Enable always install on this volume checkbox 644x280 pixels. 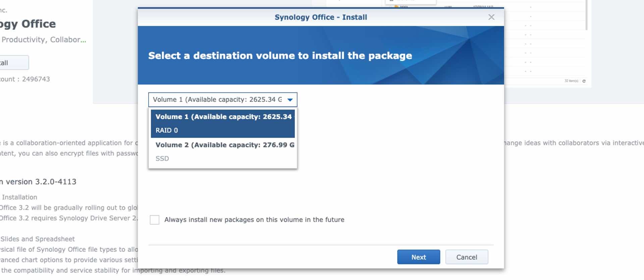(155, 220)
